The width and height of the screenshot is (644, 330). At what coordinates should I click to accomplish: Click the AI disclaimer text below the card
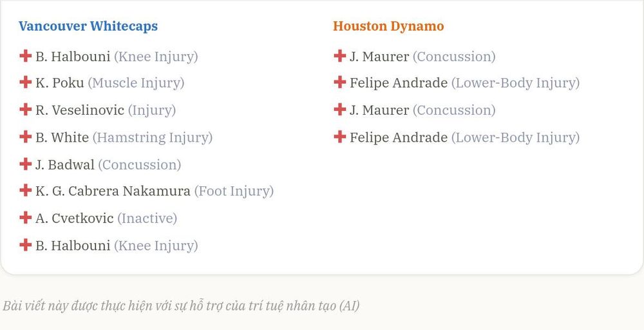click(x=181, y=306)
